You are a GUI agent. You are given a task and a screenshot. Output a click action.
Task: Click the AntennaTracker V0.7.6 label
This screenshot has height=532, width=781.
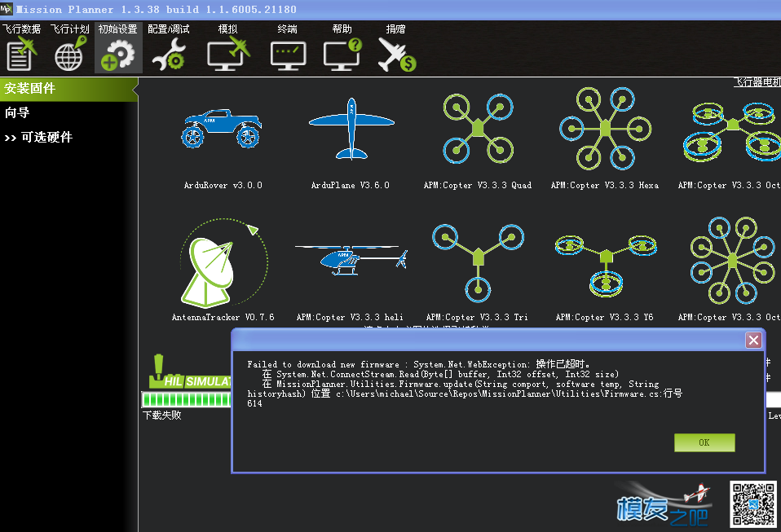(223, 317)
